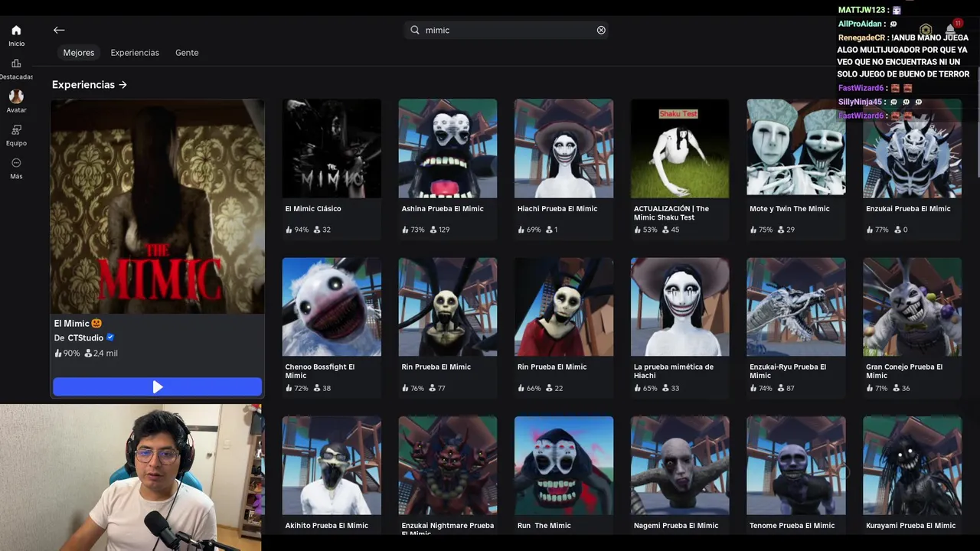Open the notifications bell icon

pyautogui.click(x=950, y=30)
